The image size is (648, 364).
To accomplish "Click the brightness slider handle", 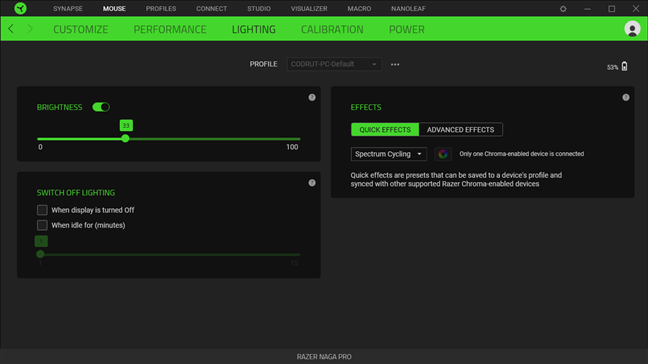I will 125,139.
